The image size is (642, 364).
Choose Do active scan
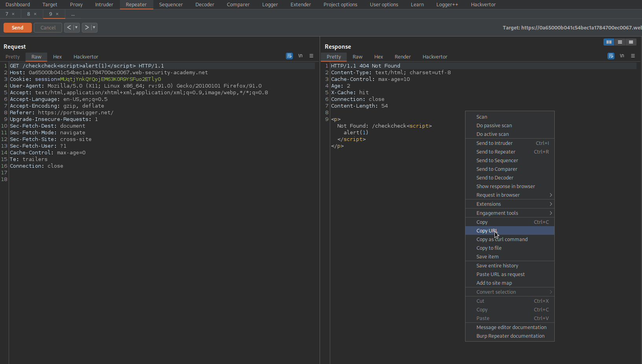pyautogui.click(x=510, y=134)
